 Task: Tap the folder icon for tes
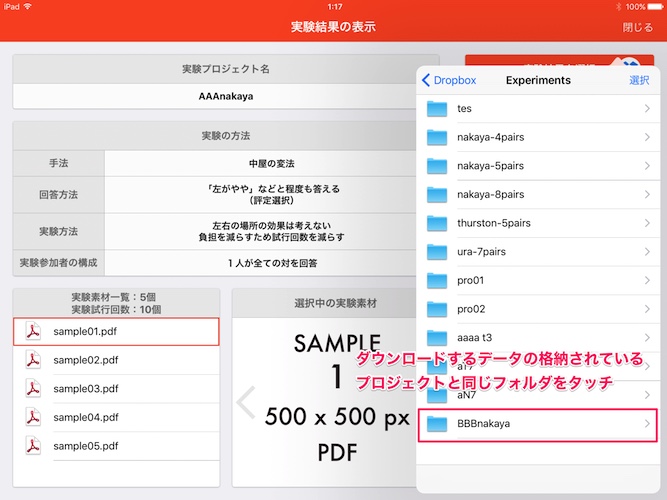pos(438,109)
